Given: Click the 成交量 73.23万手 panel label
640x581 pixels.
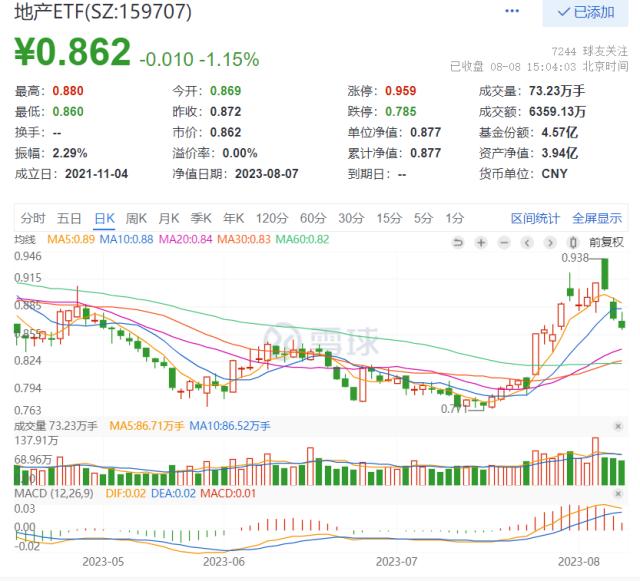Looking at the screenshot, I should [x=56, y=426].
